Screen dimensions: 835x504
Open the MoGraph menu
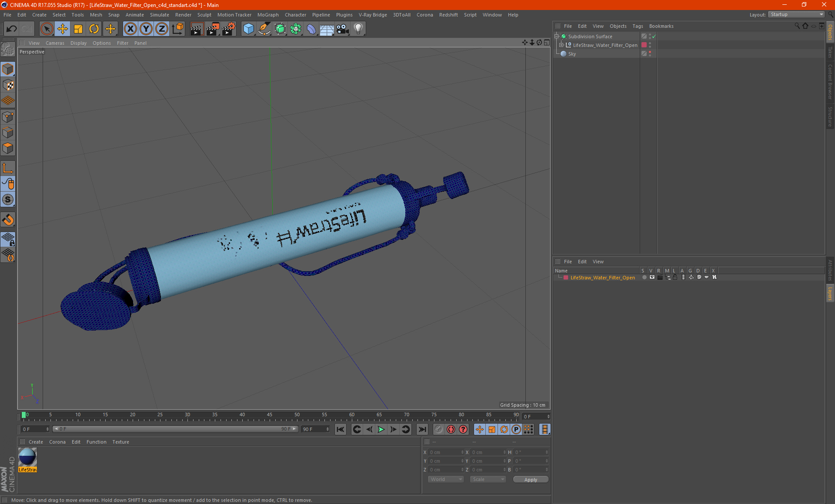[268, 15]
